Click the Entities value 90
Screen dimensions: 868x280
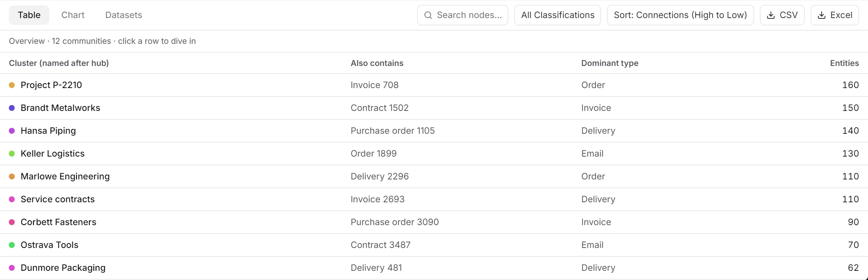coord(853,222)
